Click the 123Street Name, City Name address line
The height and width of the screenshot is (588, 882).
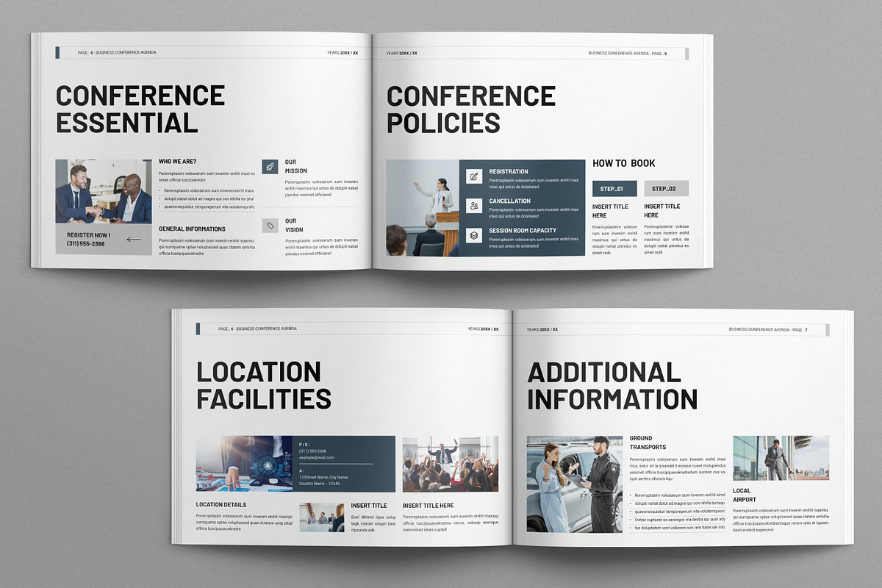pos(323,477)
